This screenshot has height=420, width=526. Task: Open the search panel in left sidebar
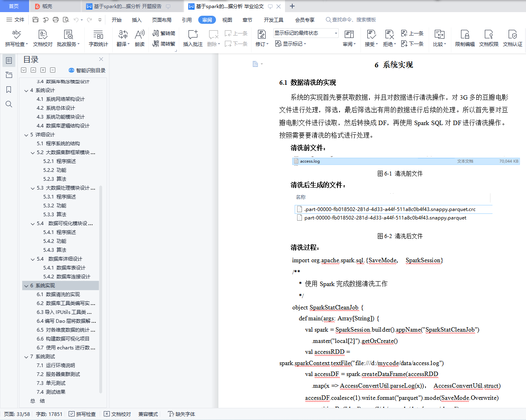[x=8, y=104]
